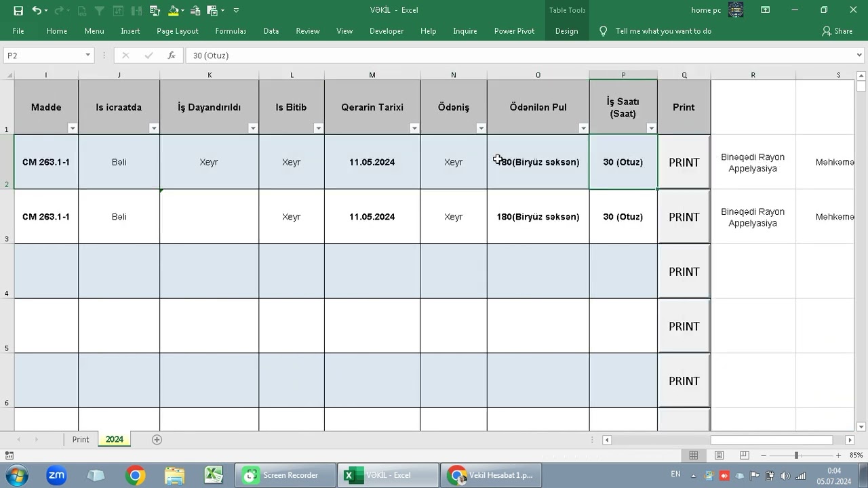The width and height of the screenshot is (868, 488).
Task: Switch to Page Break Preview icon
Action: (744, 455)
